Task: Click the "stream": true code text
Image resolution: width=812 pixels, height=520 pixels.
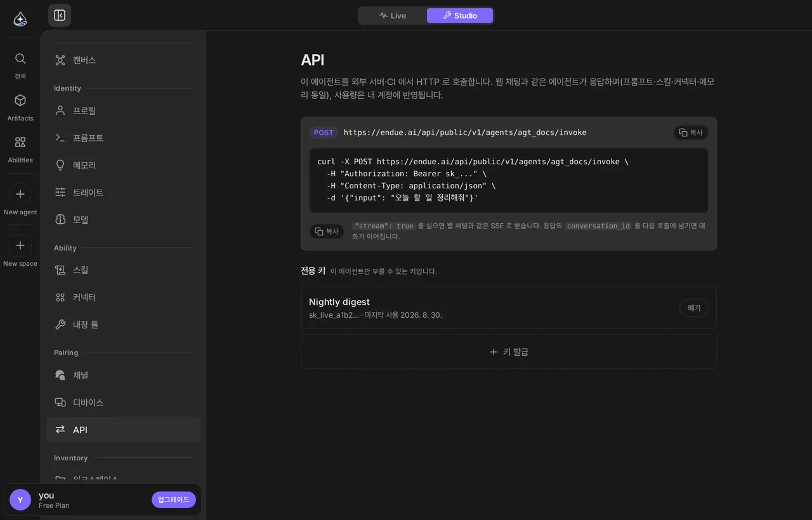Action: 384,226
